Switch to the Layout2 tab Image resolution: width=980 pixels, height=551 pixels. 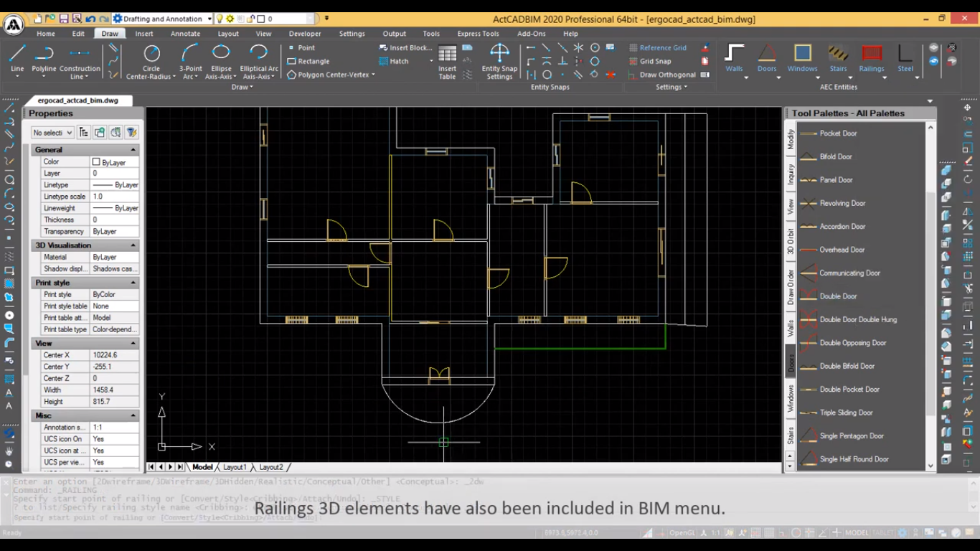click(271, 467)
